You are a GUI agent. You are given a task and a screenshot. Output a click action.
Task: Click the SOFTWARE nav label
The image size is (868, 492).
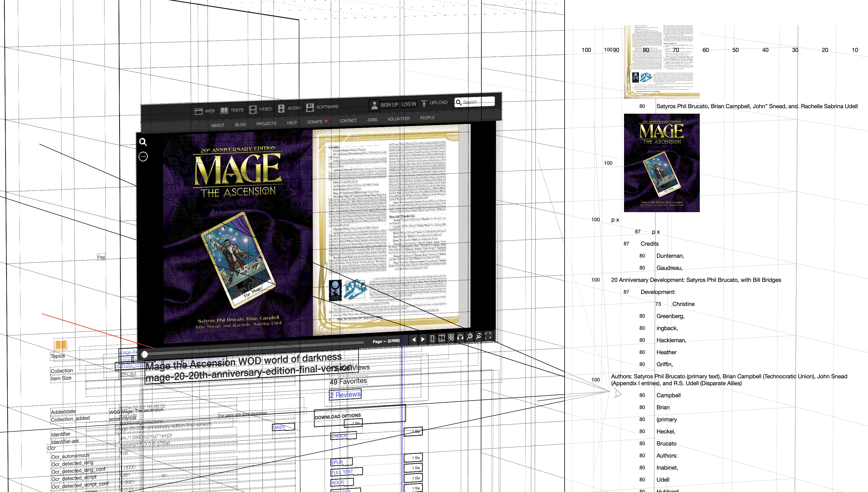pos(327,107)
